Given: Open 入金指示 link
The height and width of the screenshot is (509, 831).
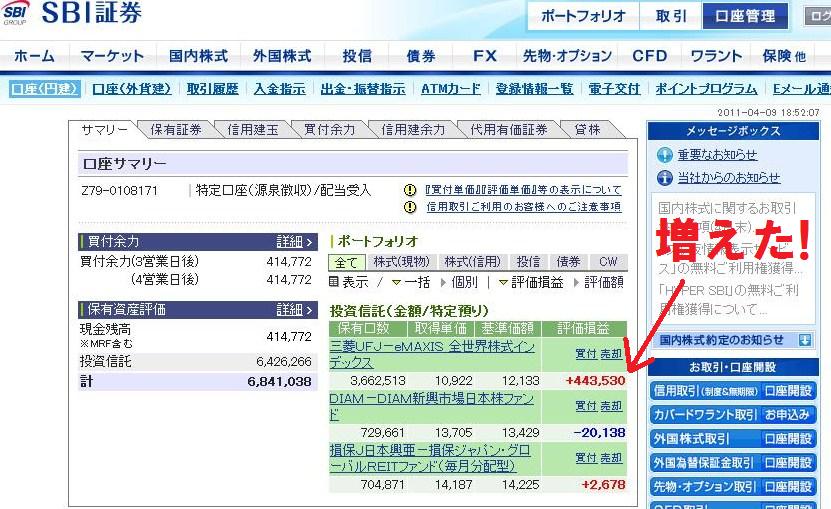Looking at the screenshot, I should 279,89.
